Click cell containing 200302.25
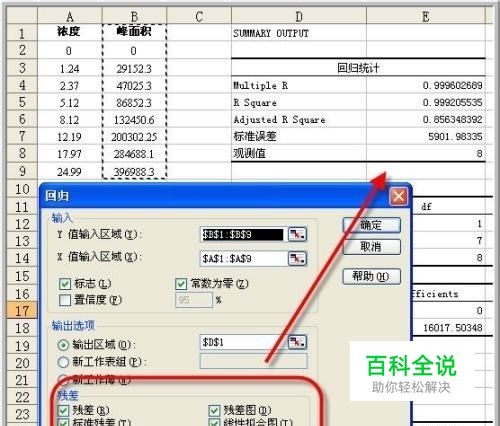Viewport: 500px width, 426px height. (134, 137)
